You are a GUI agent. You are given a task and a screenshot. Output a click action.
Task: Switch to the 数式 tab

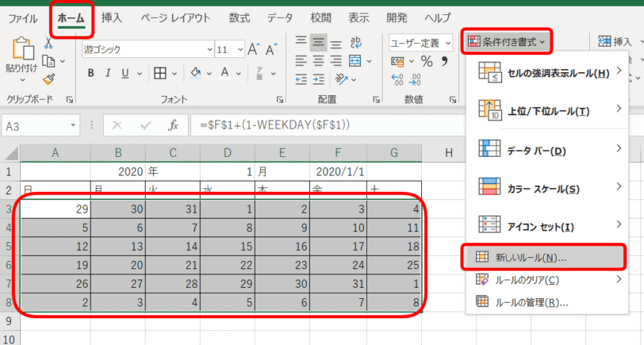tap(239, 18)
